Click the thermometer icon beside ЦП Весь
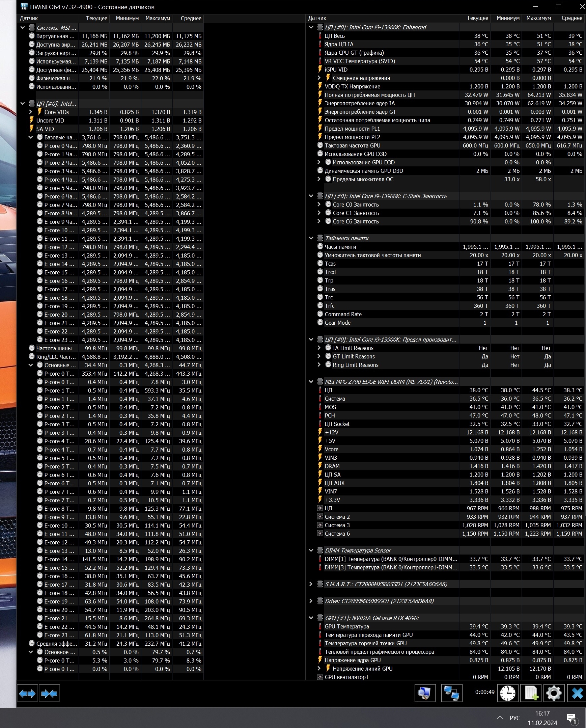 (320, 36)
